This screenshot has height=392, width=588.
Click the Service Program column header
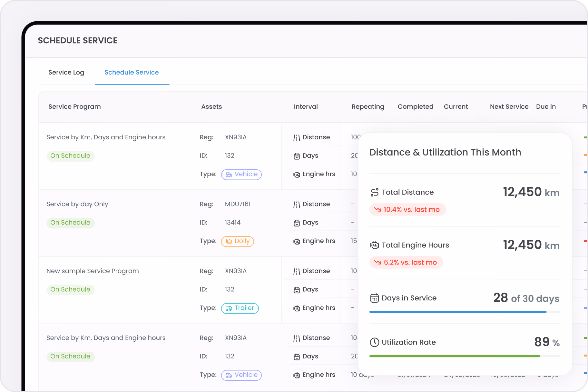74,106
